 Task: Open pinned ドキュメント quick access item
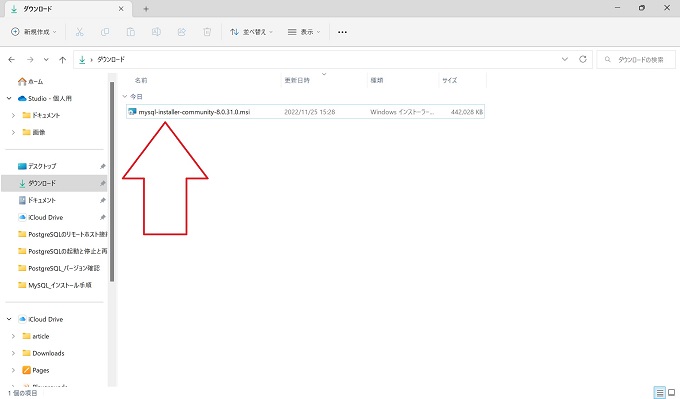pos(37,200)
